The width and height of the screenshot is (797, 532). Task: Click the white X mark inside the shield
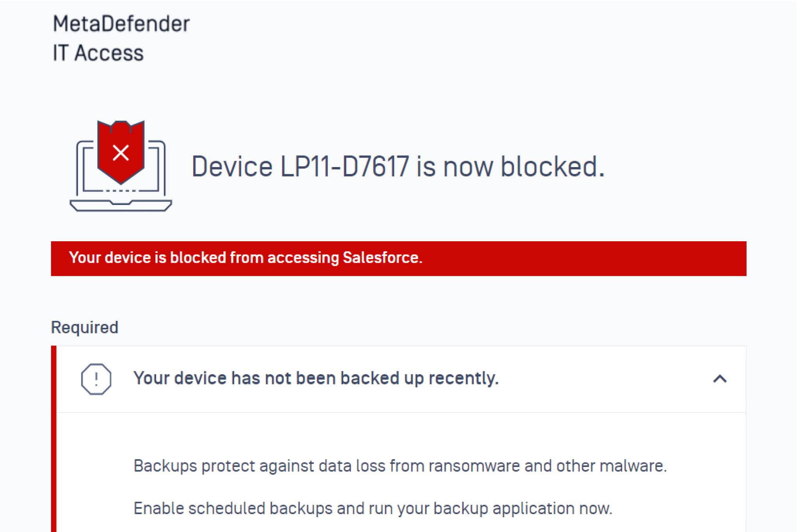(x=121, y=153)
